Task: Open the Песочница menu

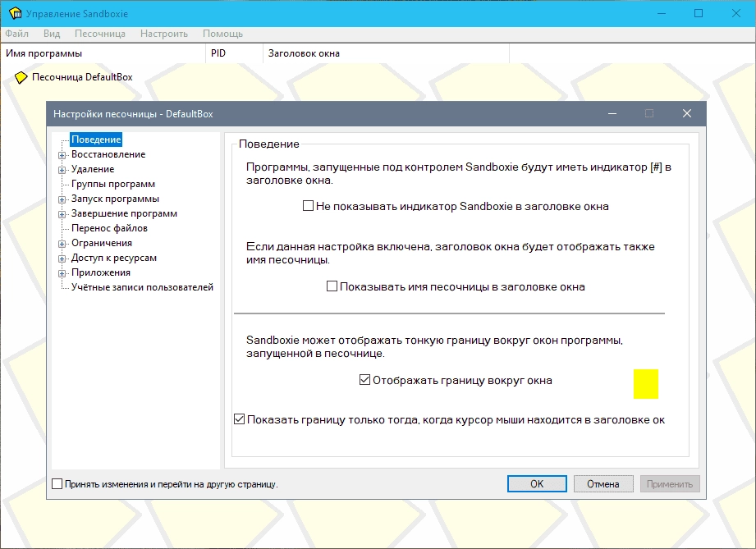Action: [100, 34]
